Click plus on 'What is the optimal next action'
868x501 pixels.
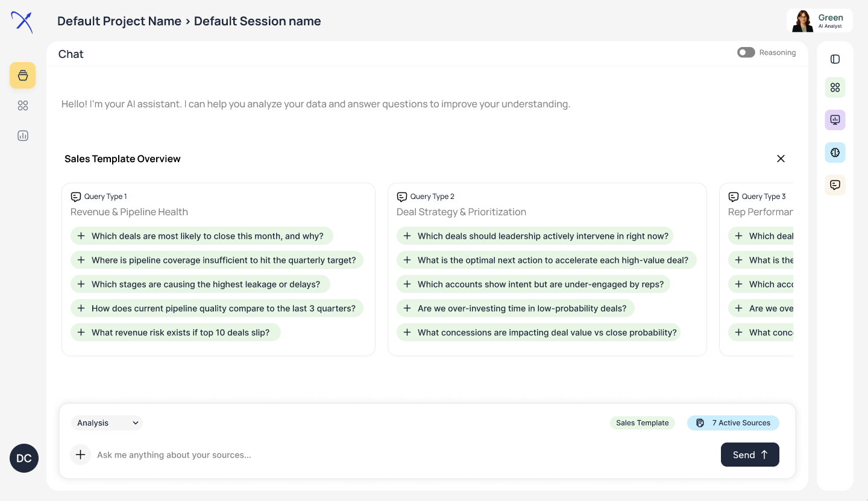[x=407, y=260]
